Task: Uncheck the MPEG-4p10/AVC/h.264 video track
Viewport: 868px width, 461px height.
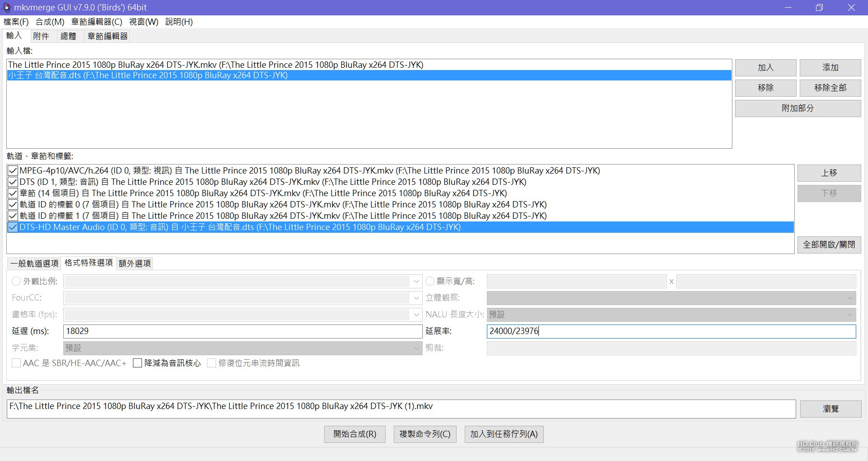Action: (13, 171)
